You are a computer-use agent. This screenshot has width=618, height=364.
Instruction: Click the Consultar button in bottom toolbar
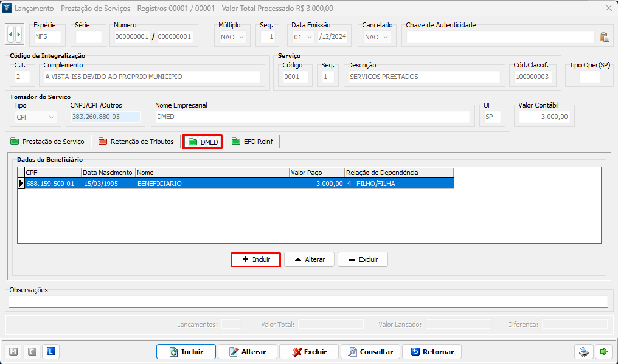[x=370, y=352]
